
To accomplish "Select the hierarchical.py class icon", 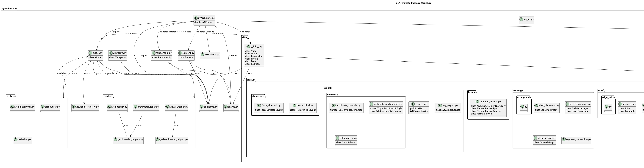I will click(x=295, y=105).
